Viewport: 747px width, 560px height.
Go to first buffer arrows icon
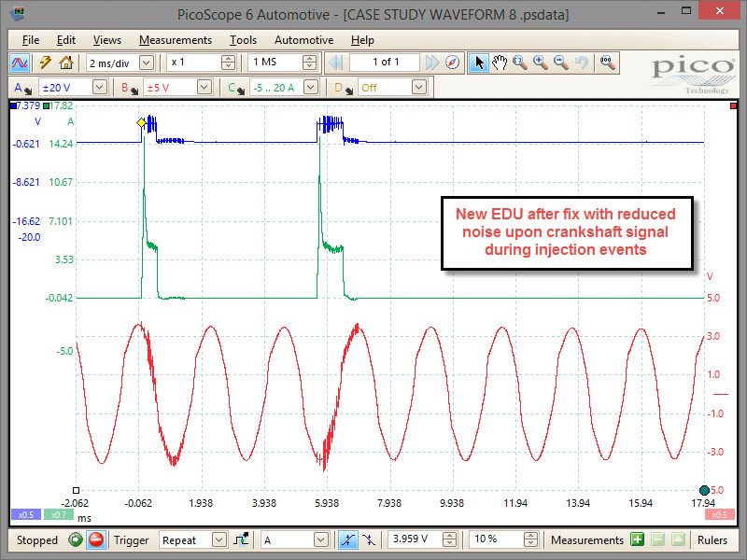tap(336, 63)
